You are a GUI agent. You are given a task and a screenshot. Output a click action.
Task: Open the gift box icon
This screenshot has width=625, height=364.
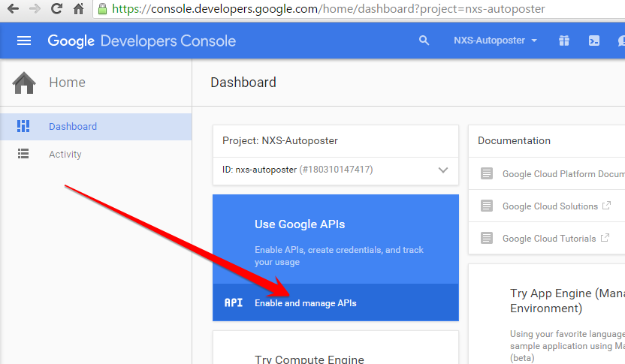click(x=564, y=41)
